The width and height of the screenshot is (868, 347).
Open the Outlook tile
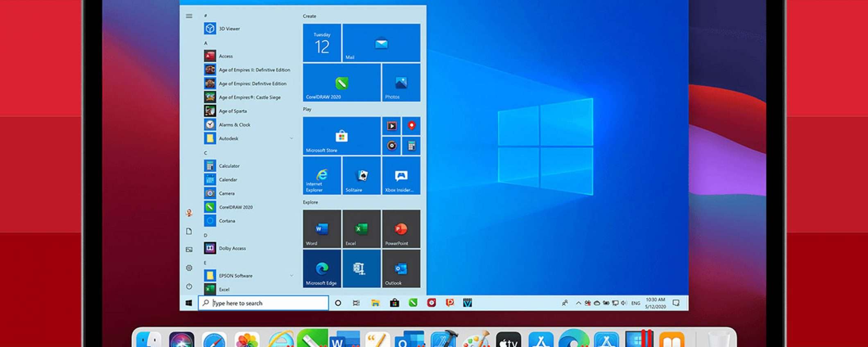pyautogui.click(x=401, y=269)
